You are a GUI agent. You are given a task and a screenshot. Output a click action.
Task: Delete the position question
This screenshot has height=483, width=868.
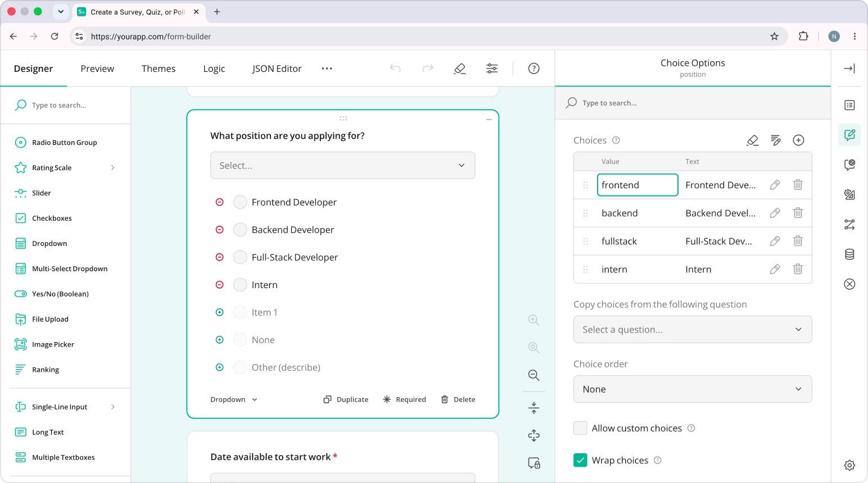tap(458, 399)
